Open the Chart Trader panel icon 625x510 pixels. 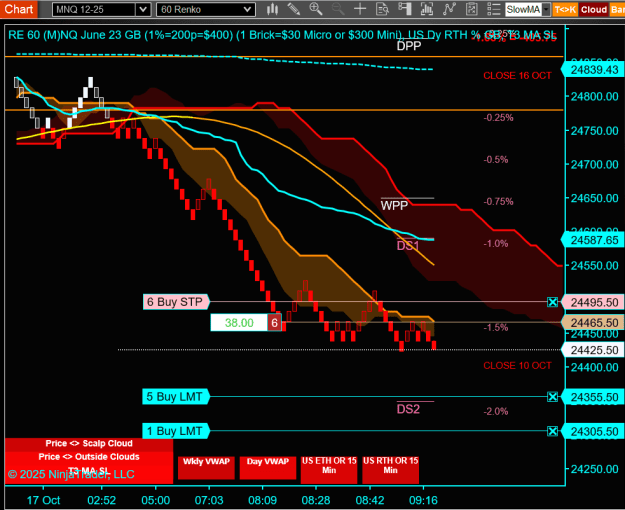point(405,9)
